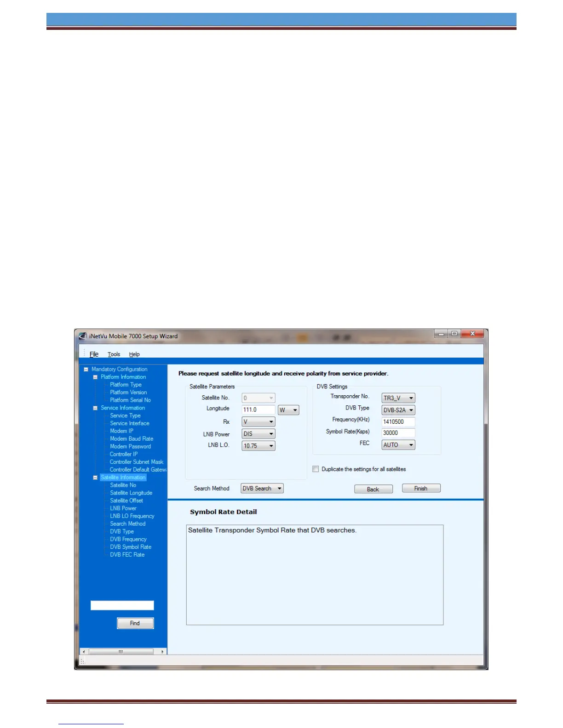Open the Transponder No. dropdown
The width and height of the screenshot is (563, 728).
pyautogui.click(x=398, y=398)
